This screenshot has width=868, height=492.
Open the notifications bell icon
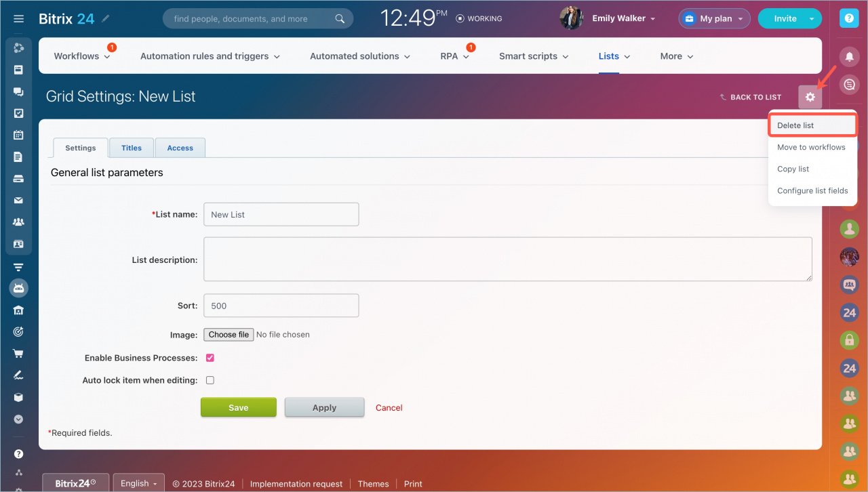click(x=849, y=56)
